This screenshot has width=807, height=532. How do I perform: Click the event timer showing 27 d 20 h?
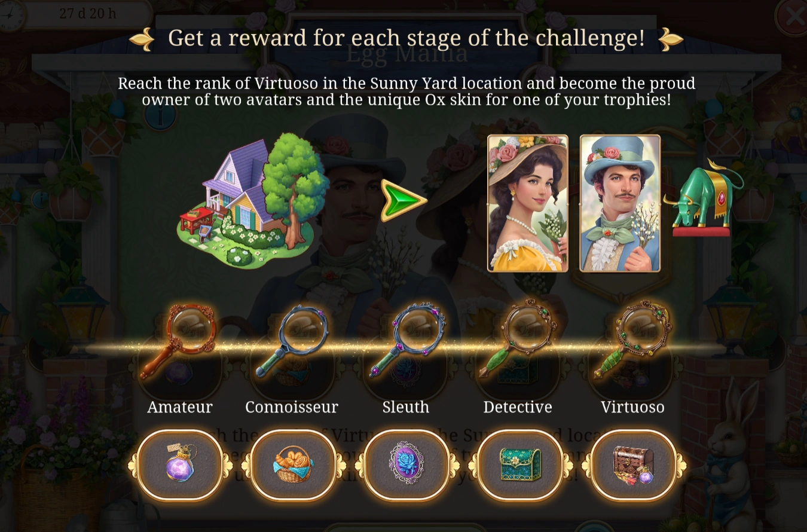[88, 13]
